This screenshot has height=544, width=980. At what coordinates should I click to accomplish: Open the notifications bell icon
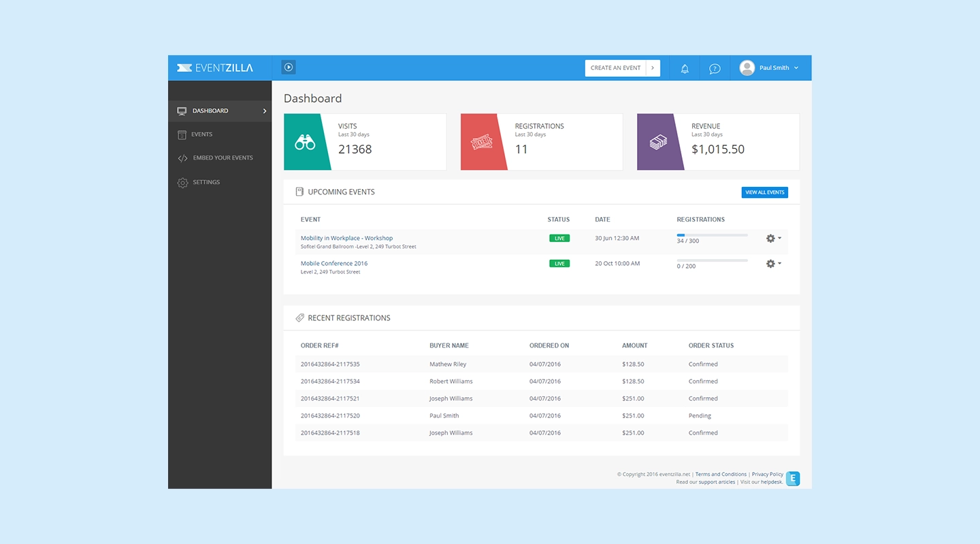pyautogui.click(x=684, y=67)
